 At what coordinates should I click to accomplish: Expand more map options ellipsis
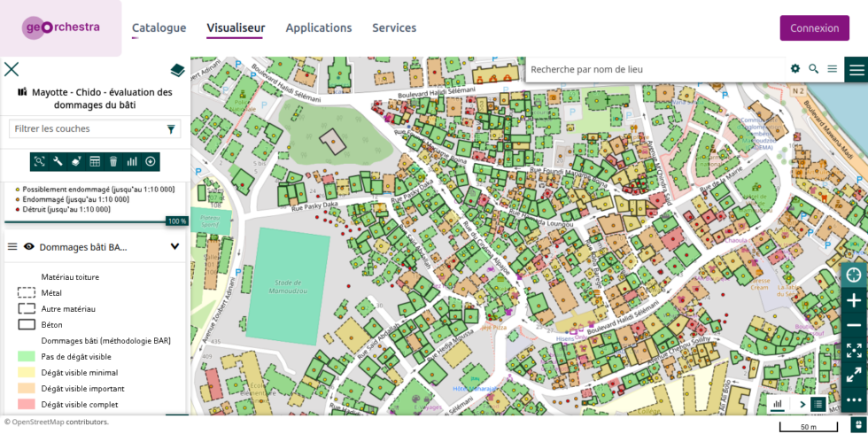click(x=854, y=399)
